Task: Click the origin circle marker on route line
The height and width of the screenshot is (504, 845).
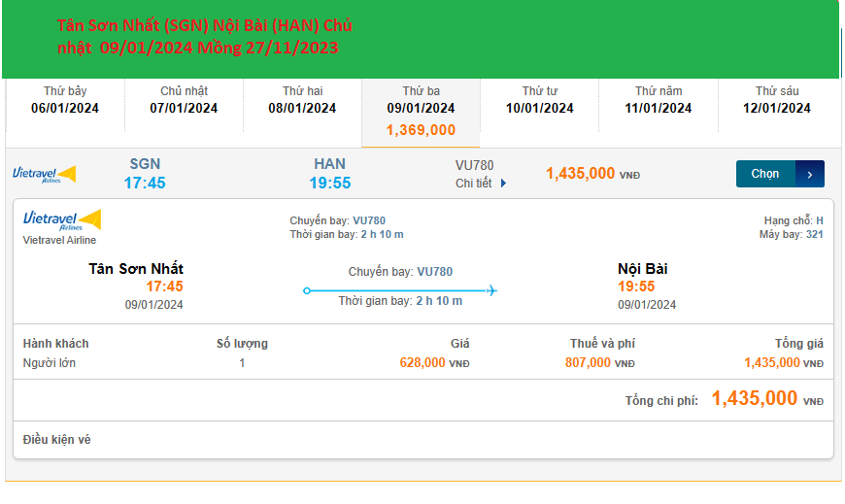Action: click(x=307, y=290)
